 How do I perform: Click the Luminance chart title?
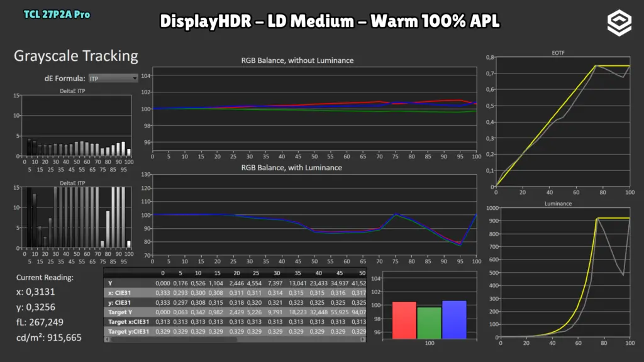[x=558, y=203]
